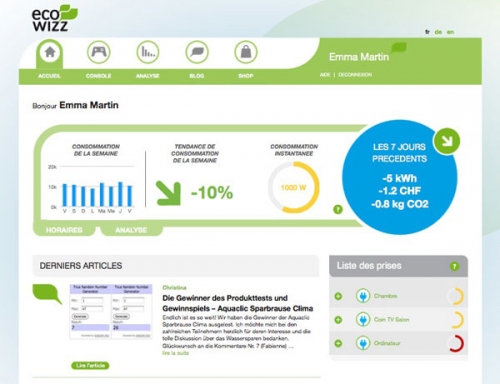The image size is (500, 384).
Task: Click the DERNIERS ARTICLES heading
Action: click(x=81, y=266)
